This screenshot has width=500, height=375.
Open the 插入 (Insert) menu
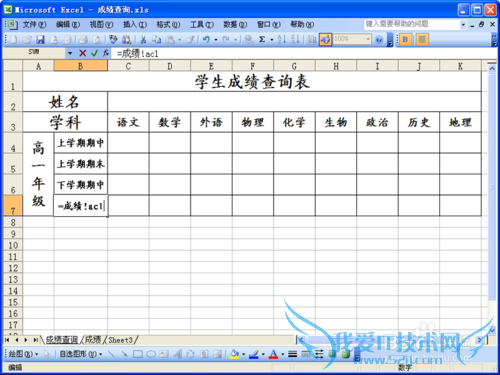pyautogui.click(x=135, y=25)
